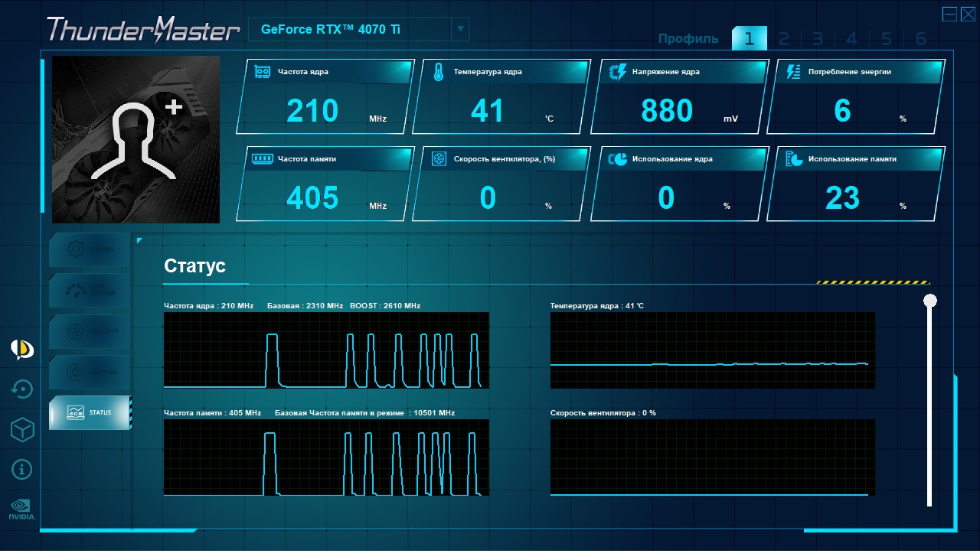980x560 pixels.
Task: Select profile 1 tab
Action: [749, 38]
